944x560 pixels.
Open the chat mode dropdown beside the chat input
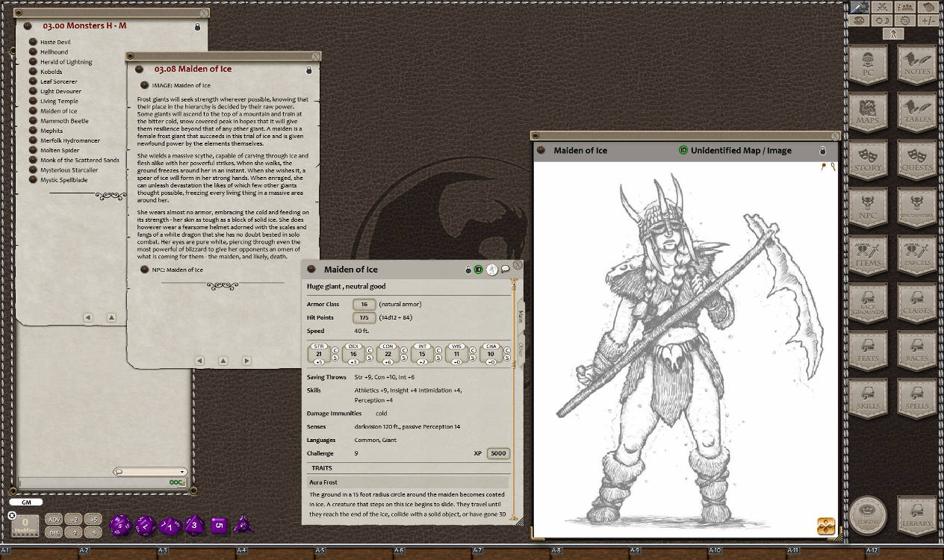(181, 471)
